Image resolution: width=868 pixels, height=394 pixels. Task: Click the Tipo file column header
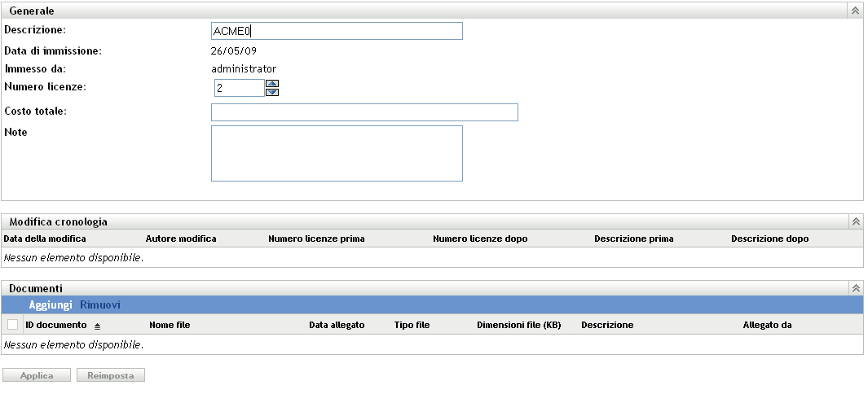(412, 325)
